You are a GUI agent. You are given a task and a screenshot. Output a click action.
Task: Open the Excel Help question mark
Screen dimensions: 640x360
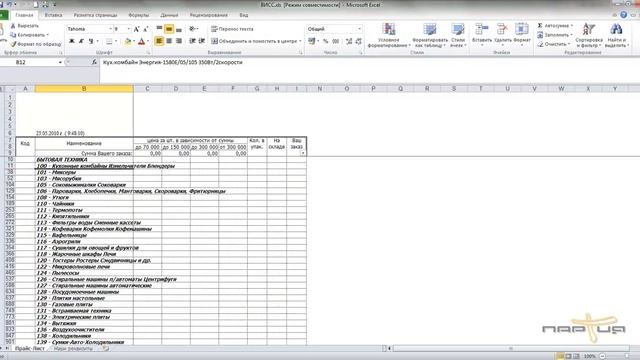[x=623, y=15]
